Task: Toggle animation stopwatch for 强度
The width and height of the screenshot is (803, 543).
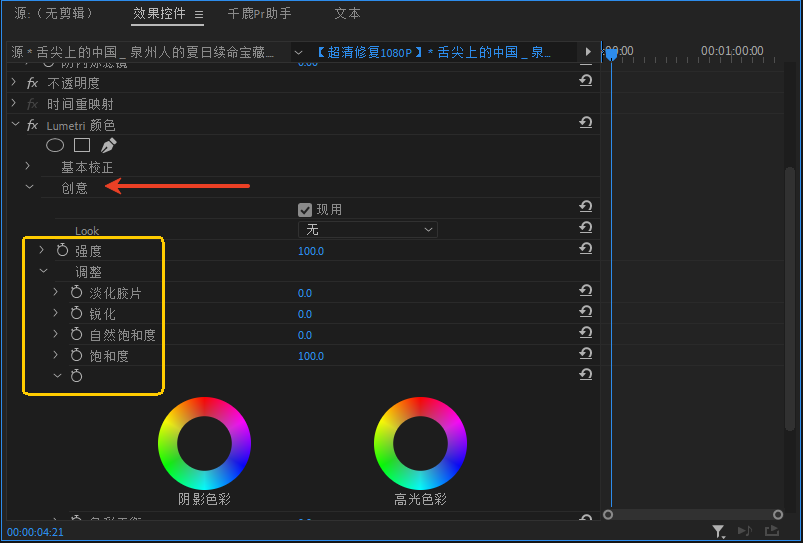Action: coord(62,250)
